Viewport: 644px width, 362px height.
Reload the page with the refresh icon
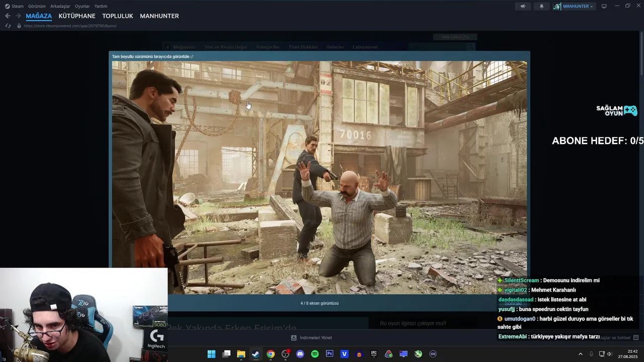(8, 26)
